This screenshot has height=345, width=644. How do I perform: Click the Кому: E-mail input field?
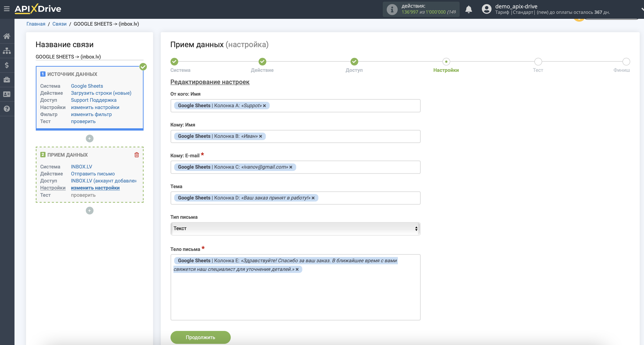[x=295, y=167]
